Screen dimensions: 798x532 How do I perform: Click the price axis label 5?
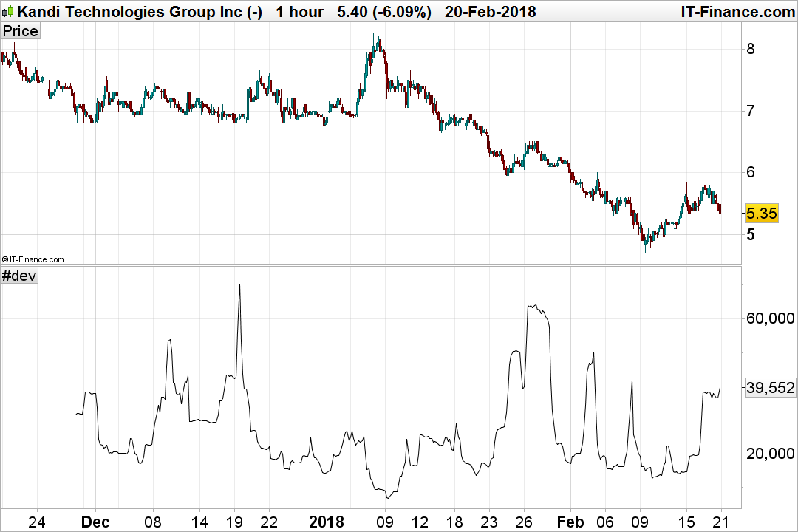click(751, 235)
